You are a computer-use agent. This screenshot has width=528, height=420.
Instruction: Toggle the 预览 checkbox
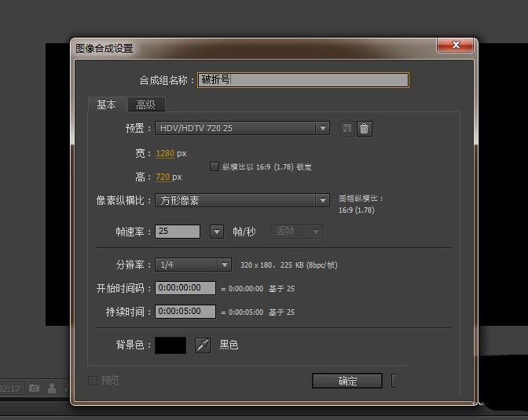[93, 381]
